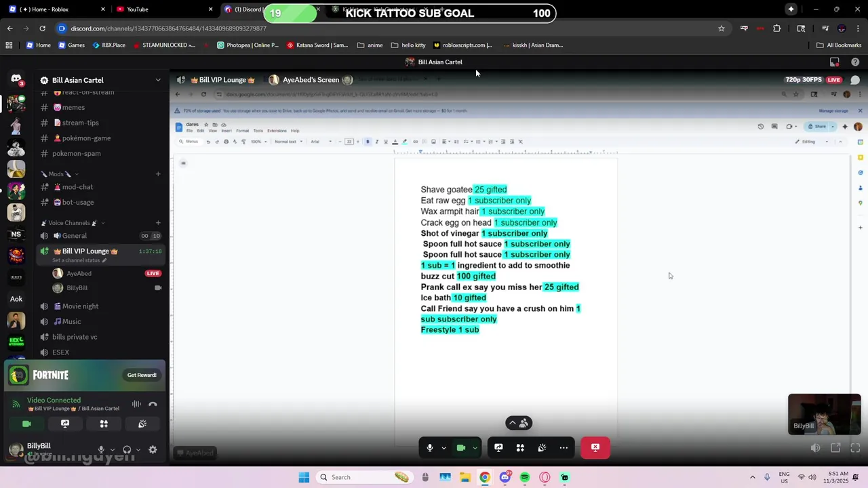Open Discord help question mark icon
The image size is (868, 488).
pyautogui.click(x=855, y=62)
